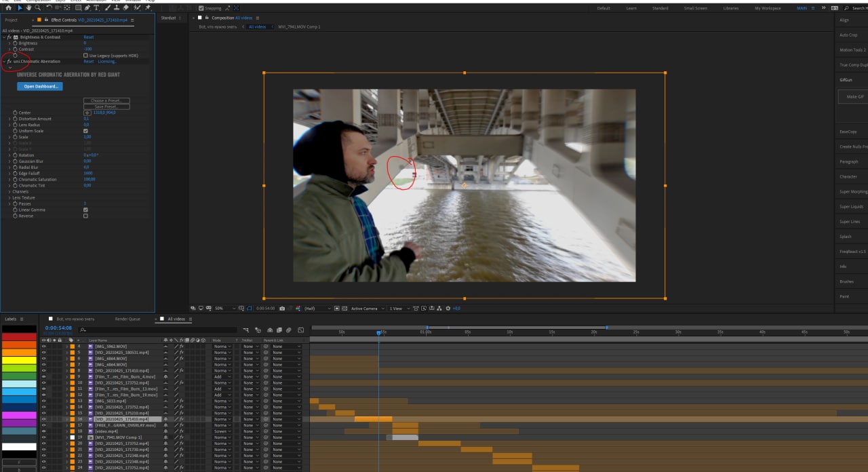
Task: Select the Puppet Pin tool
Action: 147,7
